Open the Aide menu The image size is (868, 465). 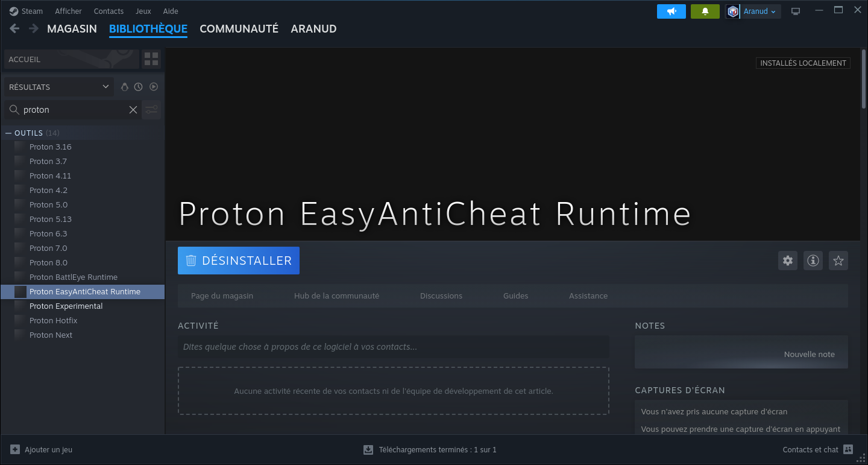171,11
